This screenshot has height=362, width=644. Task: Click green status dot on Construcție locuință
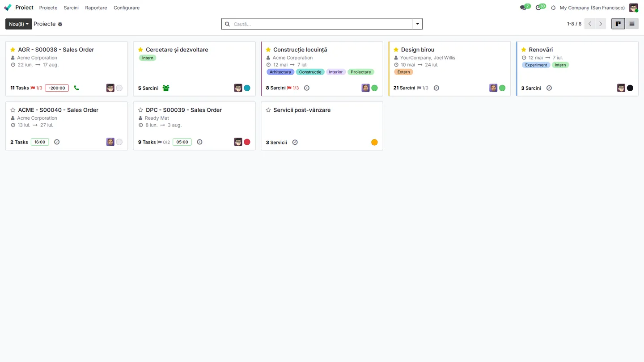point(374,88)
